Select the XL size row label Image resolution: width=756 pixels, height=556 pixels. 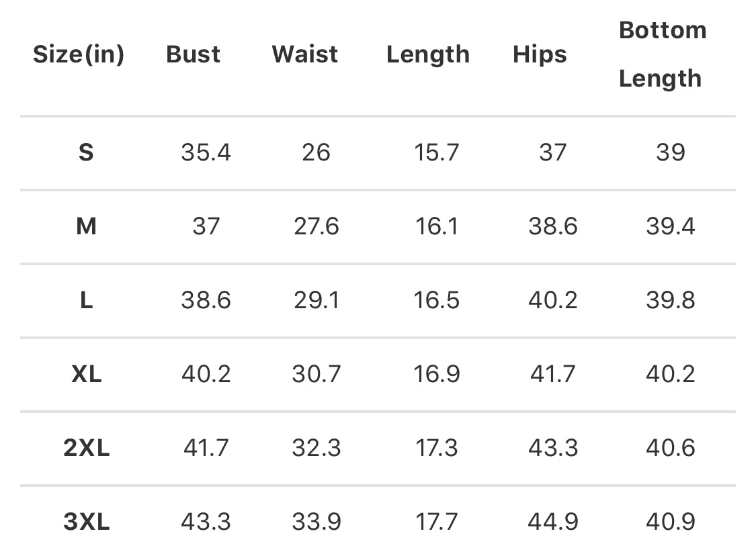tap(86, 374)
